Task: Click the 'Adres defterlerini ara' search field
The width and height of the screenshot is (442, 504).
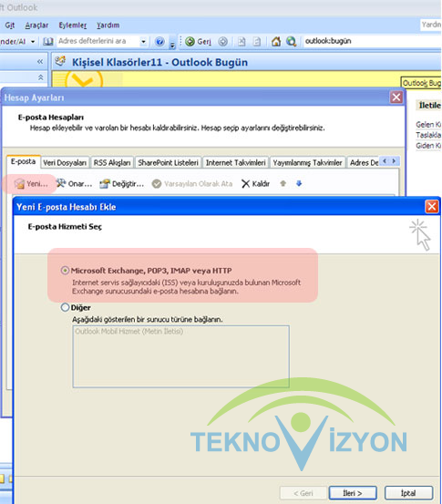Action: [98, 41]
